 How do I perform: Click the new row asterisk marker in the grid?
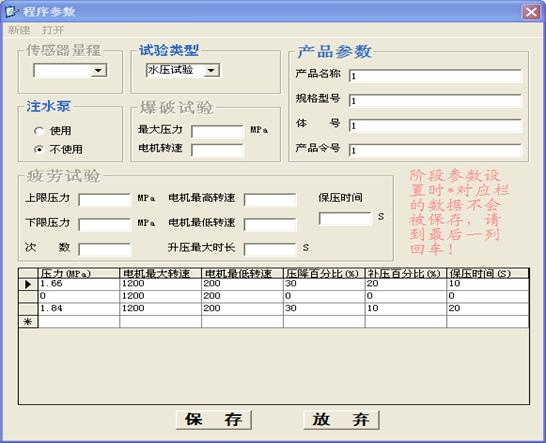(28, 321)
